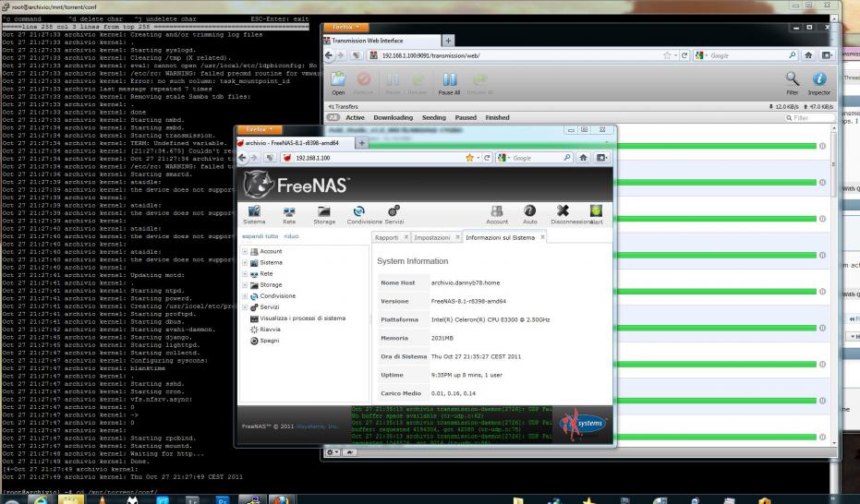Screen dimensions: 860x504
Task: Click the Transmission settings gear icon
Action: click(332, 452)
